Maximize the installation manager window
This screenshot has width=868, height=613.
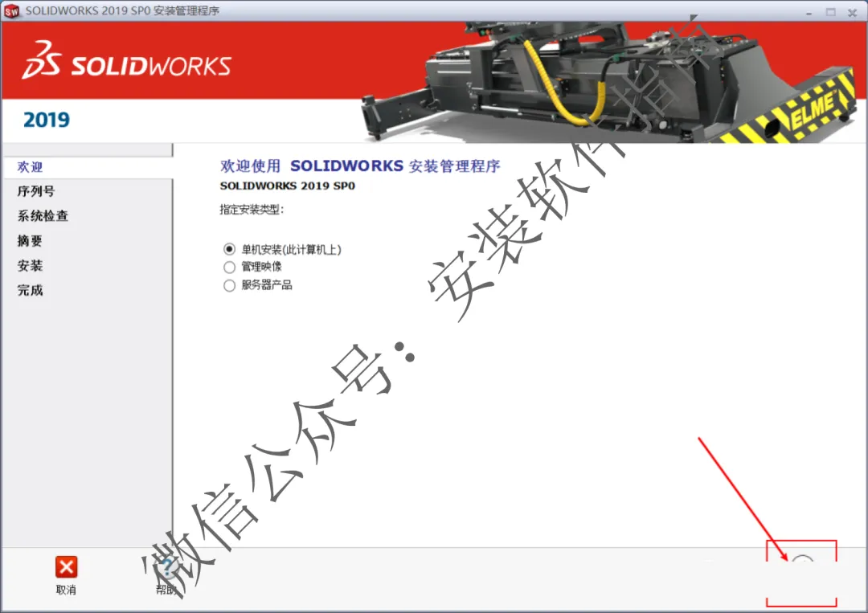[830, 12]
